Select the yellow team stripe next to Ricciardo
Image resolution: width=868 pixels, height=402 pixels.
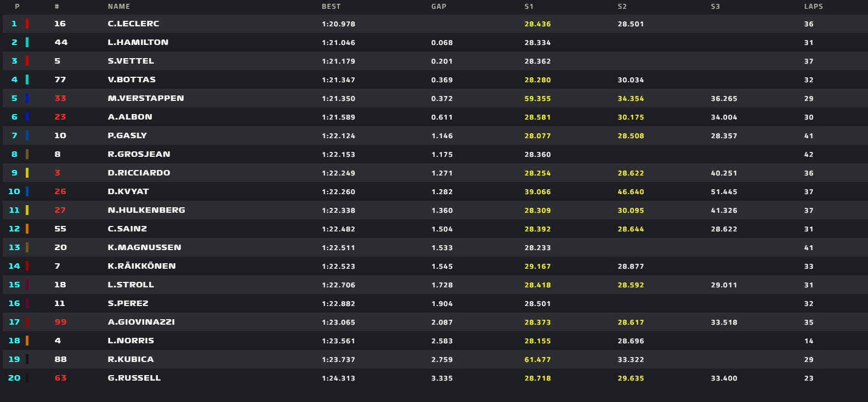click(x=27, y=173)
